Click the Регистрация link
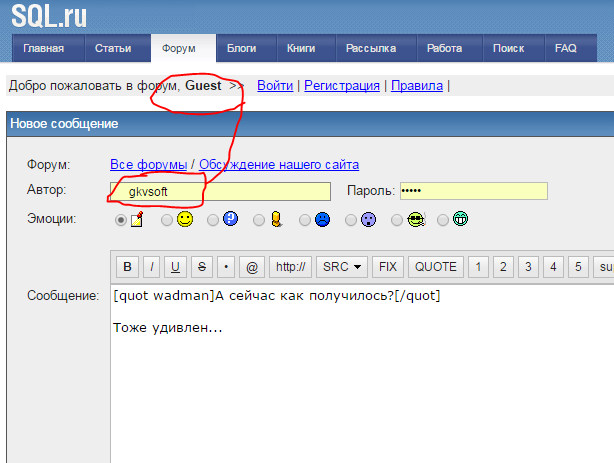The height and width of the screenshot is (463, 614). click(341, 86)
